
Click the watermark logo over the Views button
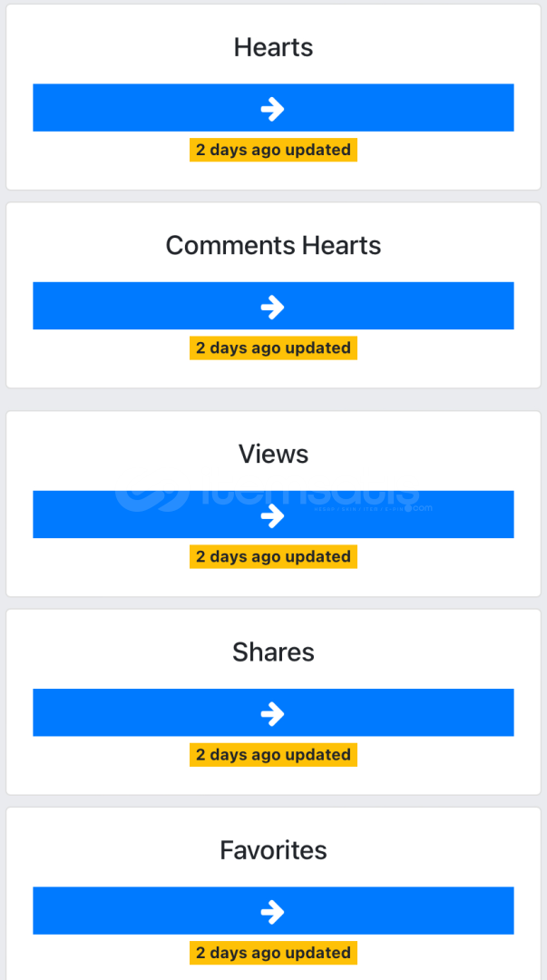(273, 497)
